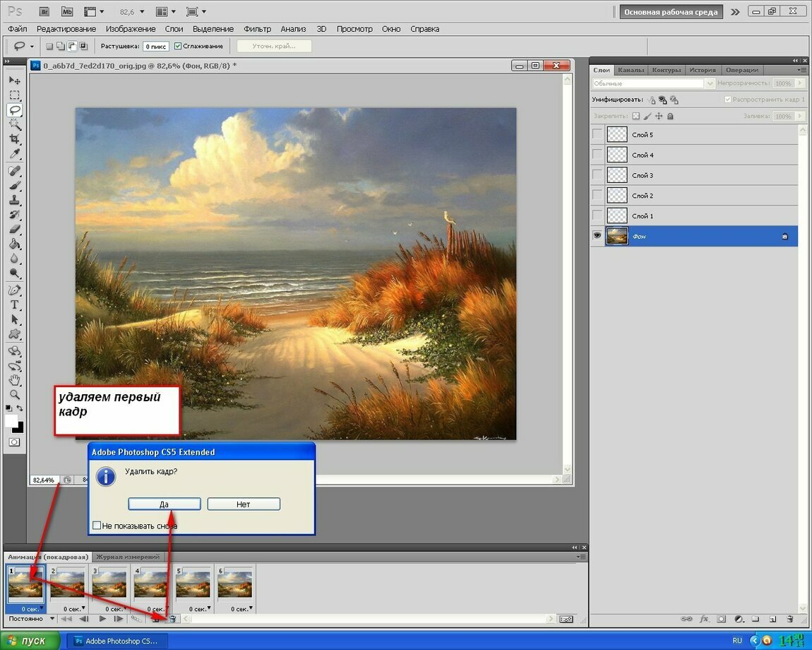Launch Mini Bridge via Mb icon
This screenshot has height=650, width=812.
[67, 11]
